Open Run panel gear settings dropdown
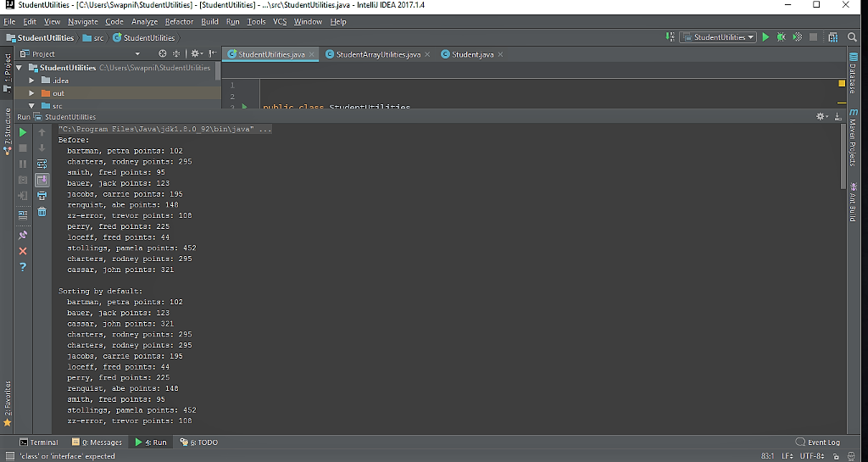The image size is (868, 462). [x=822, y=116]
